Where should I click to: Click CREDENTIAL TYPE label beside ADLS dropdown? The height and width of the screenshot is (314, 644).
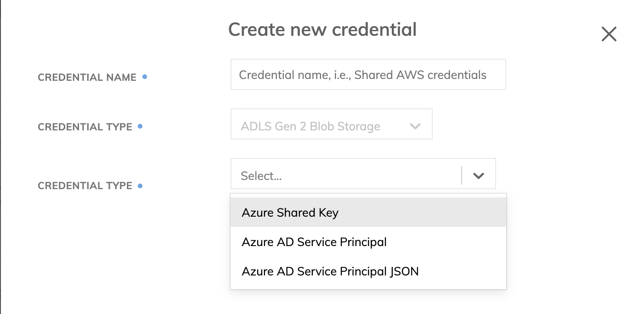[x=85, y=127]
